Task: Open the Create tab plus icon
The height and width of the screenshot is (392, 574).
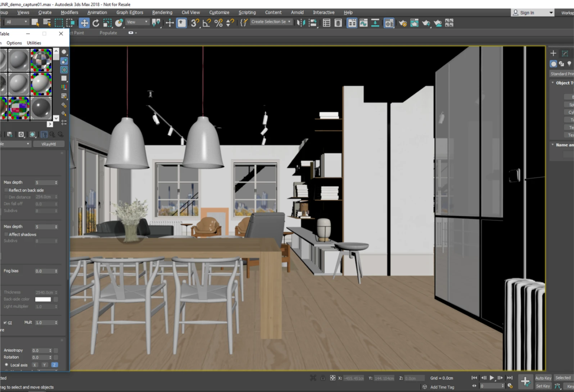Action: click(x=553, y=53)
